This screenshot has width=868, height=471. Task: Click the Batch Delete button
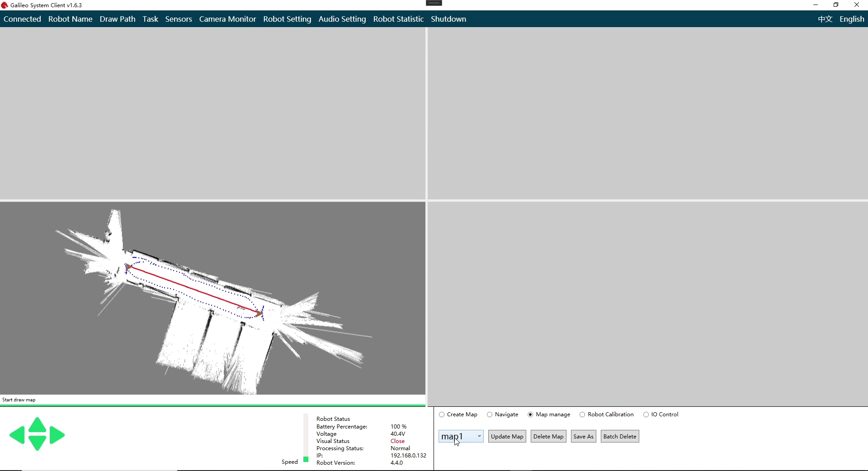[619, 436]
